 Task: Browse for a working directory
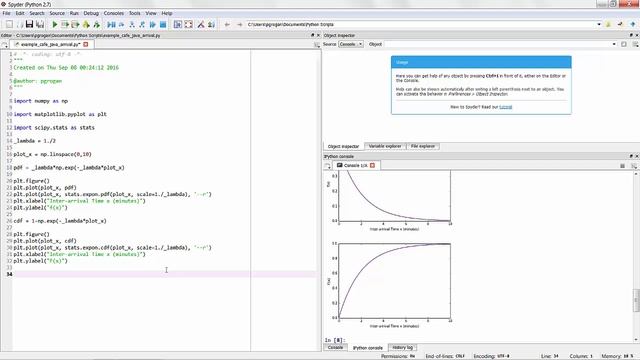point(608,24)
